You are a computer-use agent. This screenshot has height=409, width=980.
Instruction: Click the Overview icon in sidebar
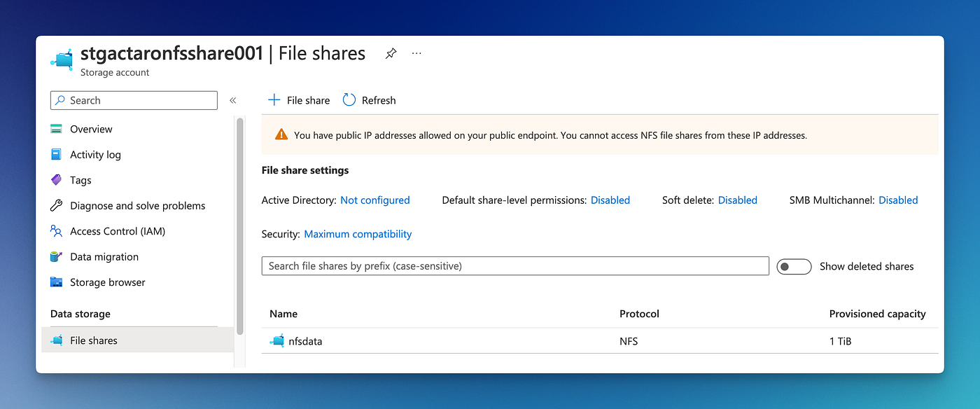click(x=57, y=129)
